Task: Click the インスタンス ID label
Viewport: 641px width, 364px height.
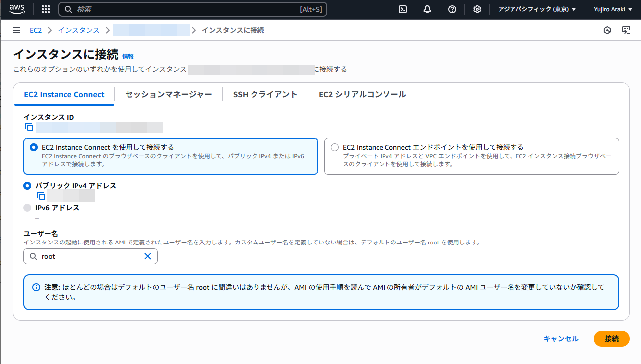Action: pyautogui.click(x=49, y=117)
